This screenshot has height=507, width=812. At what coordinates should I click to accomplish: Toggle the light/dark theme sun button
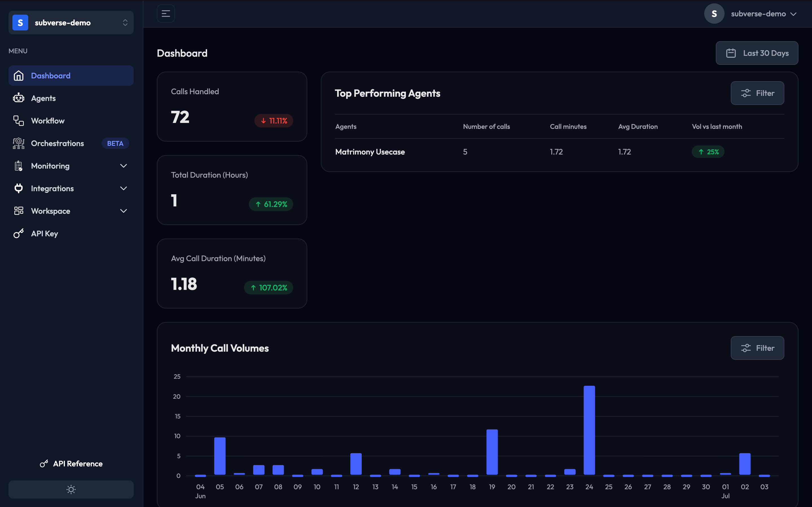click(x=71, y=490)
